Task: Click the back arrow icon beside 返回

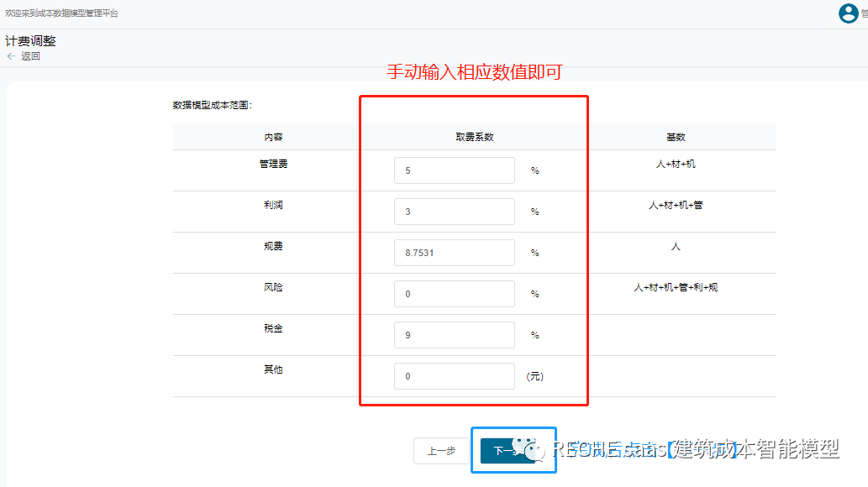Action: 11,56
